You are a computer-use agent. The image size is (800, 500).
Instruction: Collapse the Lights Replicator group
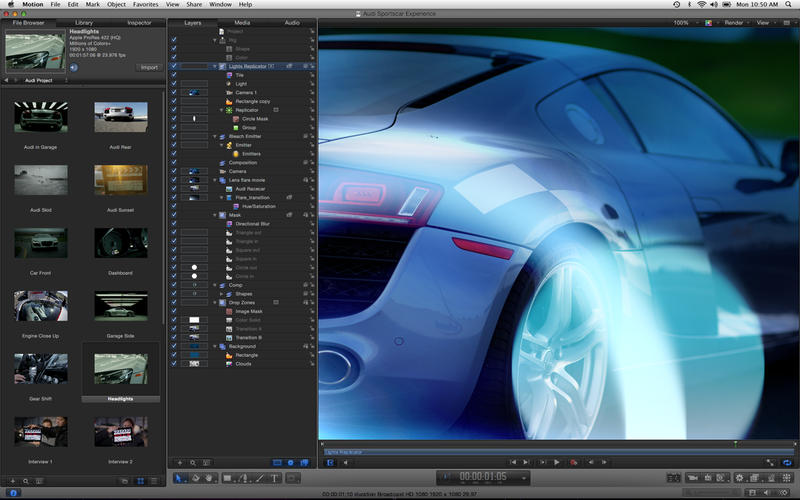(216, 66)
